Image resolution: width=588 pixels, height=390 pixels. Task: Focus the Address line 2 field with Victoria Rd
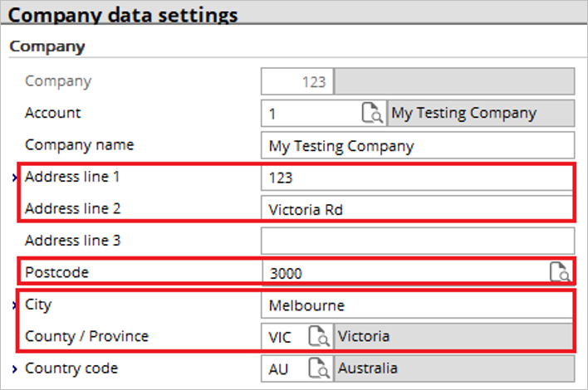[x=418, y=209]
